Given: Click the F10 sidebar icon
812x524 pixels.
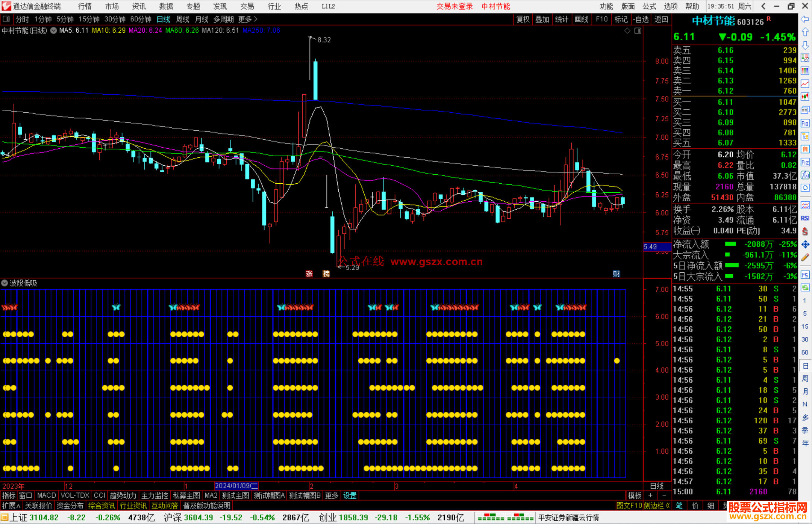Looking at the screenshot, I should click(805, 124).
